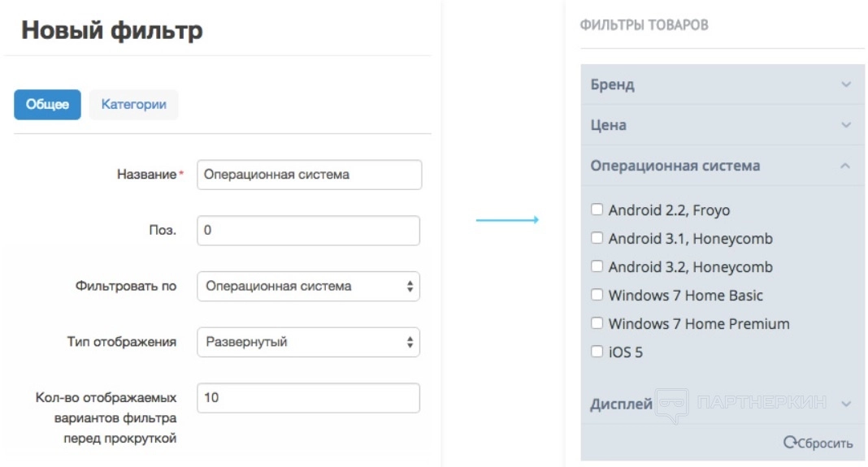
Task: Open the Категории tab
Action: coord(133,105)
